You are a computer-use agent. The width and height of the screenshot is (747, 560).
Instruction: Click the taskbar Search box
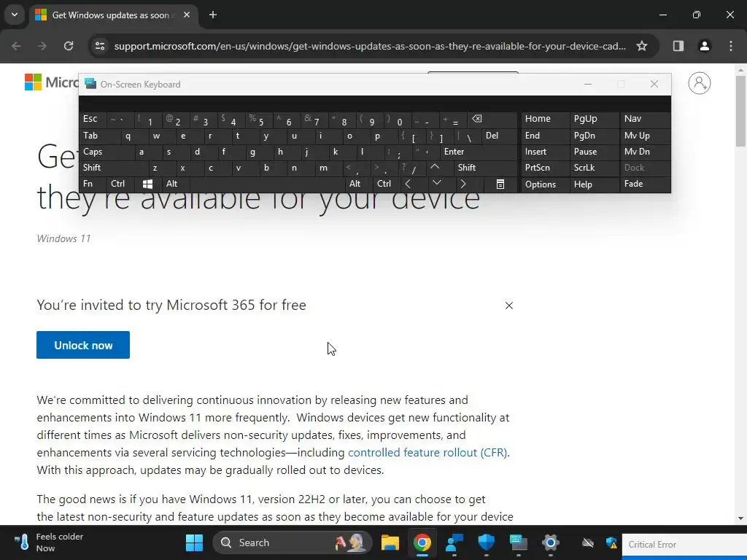(x=292, y=542)
